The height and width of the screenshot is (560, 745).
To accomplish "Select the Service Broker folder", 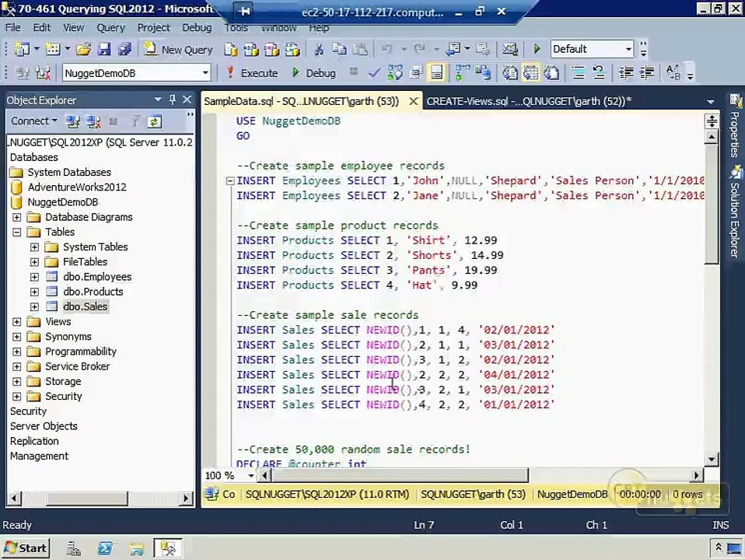I will coord(78,366).
